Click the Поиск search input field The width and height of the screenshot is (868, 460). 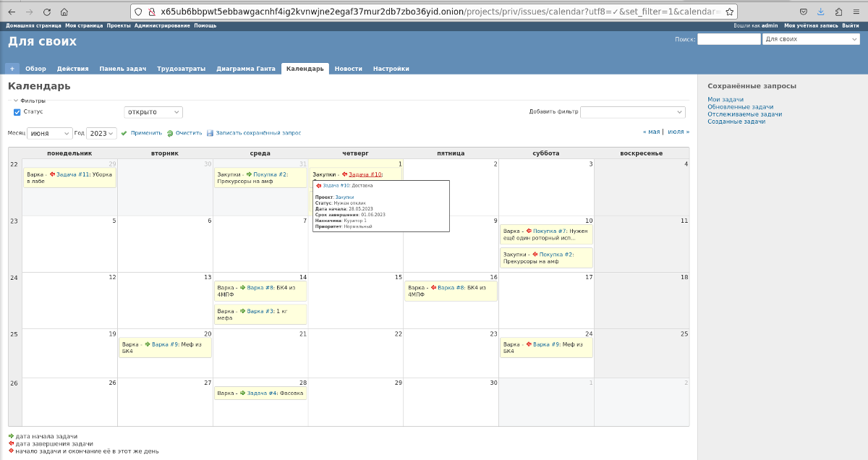(728, 39)
